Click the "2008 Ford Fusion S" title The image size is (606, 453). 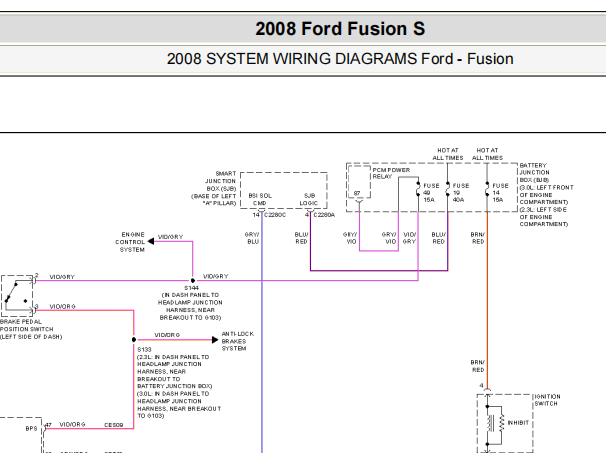[340, 29]
